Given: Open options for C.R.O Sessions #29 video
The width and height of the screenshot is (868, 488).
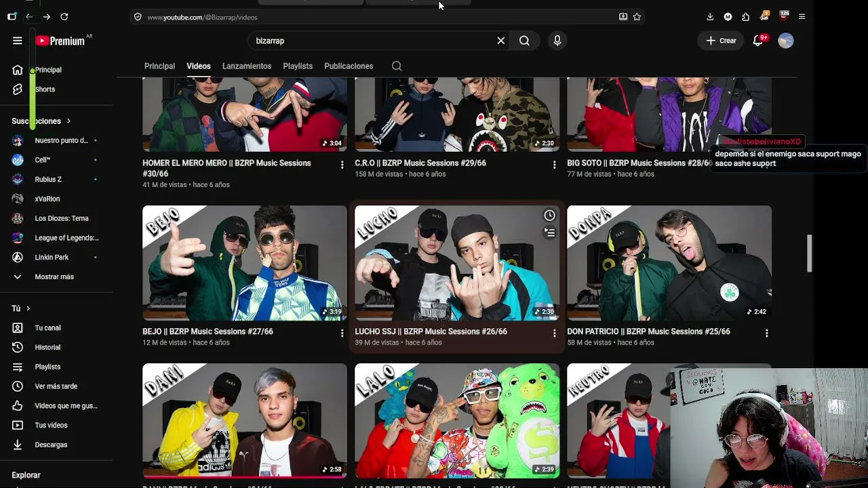Looking at the screenshot, I should click(554, 165).
